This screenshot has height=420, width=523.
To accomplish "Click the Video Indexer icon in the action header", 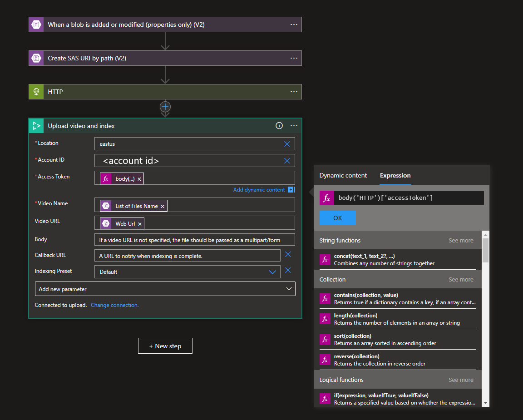I will 36,126.
